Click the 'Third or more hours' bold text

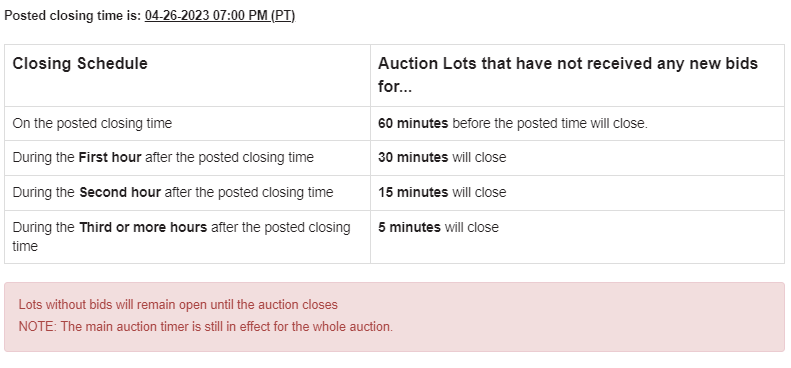tap(143, 227)
